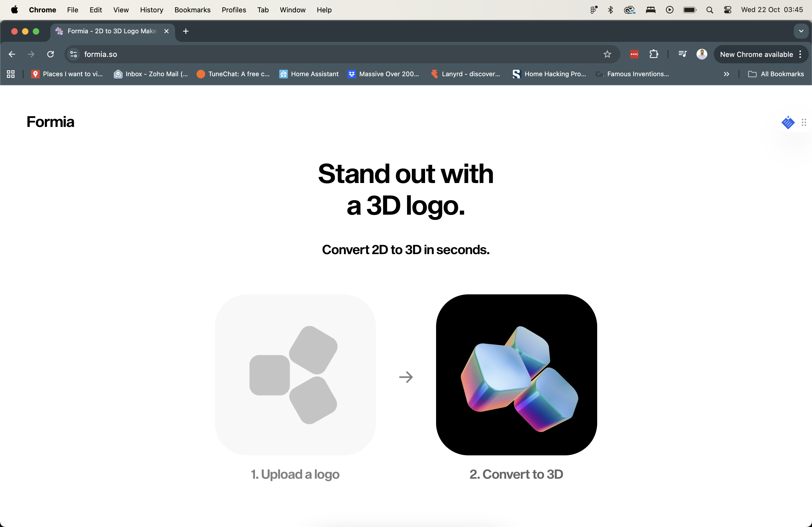Open the Bookmarks menu in menu bar

[x=192, y=10]
